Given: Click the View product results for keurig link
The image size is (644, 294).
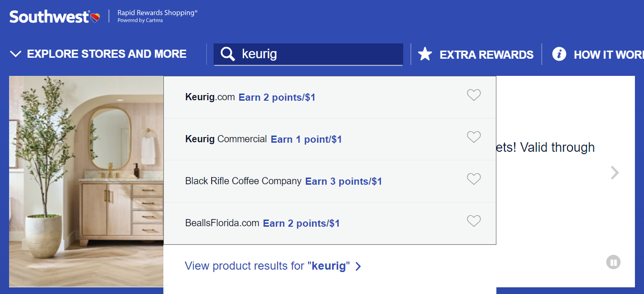Looking at the screenshot, I should 272,266.
